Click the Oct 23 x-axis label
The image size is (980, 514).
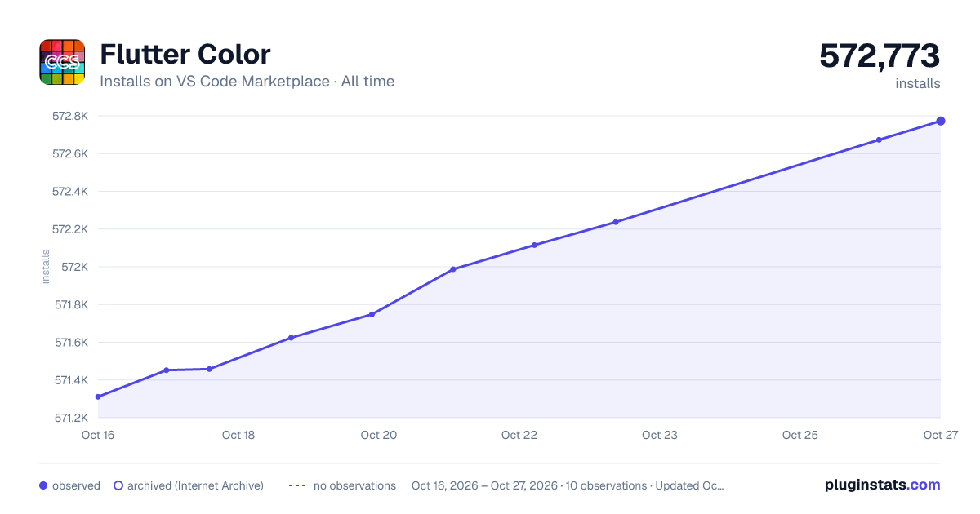[660, 435]
